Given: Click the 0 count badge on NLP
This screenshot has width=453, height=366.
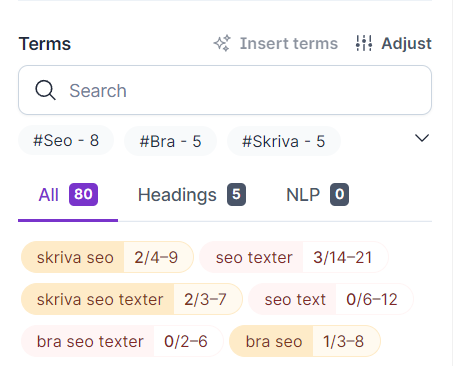Looking at the screenshot, I should (339, 194).
